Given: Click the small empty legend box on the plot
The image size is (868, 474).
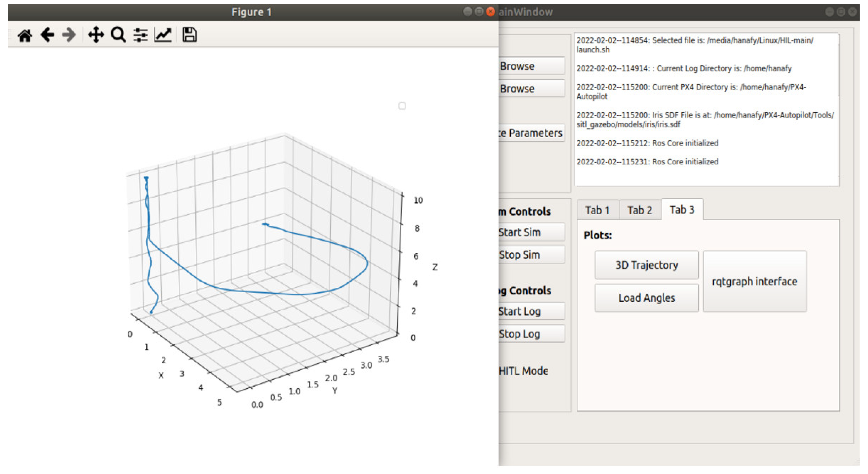Looking at the screenshot, I should 402,106.
